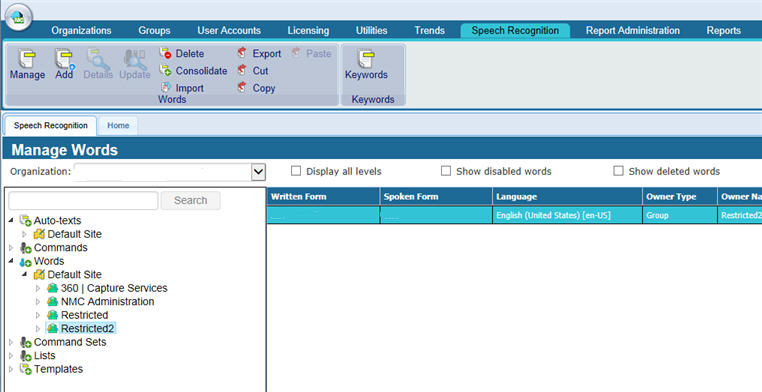This screenshot has width=762, height=392.
Task: Click the Cut icon in ribbon
Action: pos(242,70)
